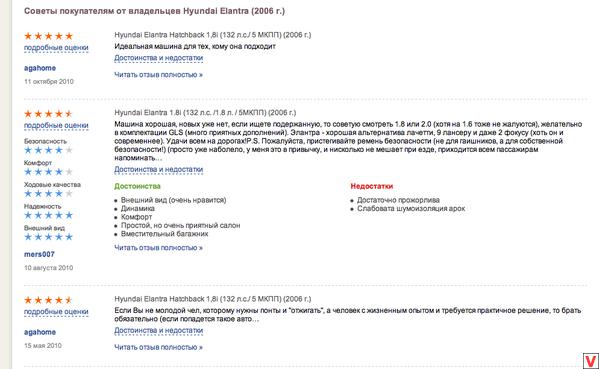Screen dimensions: 599x369
Task: Expand подробные оценки for 15 мая review
Action: tap(56, 312)
